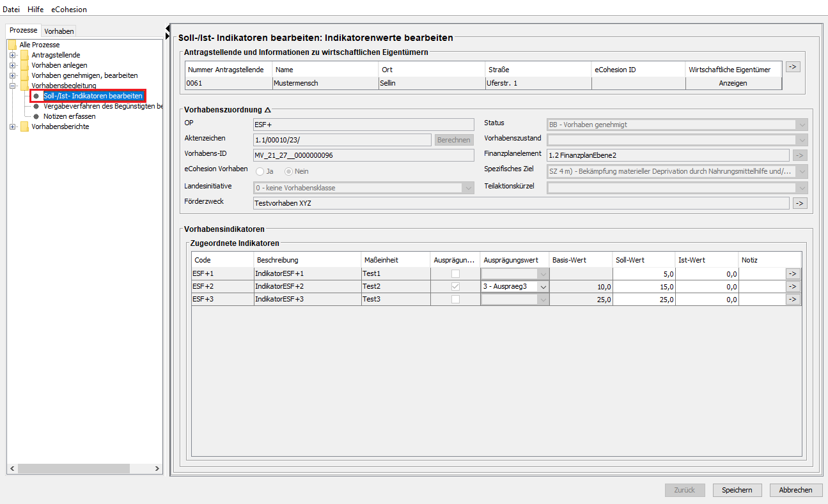Image resolution: width=828 pixels, height=504 pixels.
Task: Click the Förderzweck field containing Testvorhaben XYZ
Action: (521, 203)
